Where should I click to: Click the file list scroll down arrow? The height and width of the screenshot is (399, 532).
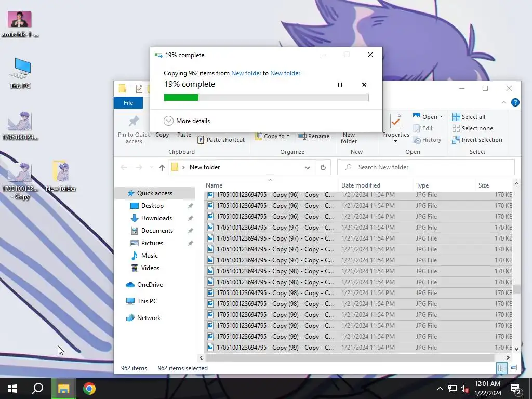click(516, 349)
